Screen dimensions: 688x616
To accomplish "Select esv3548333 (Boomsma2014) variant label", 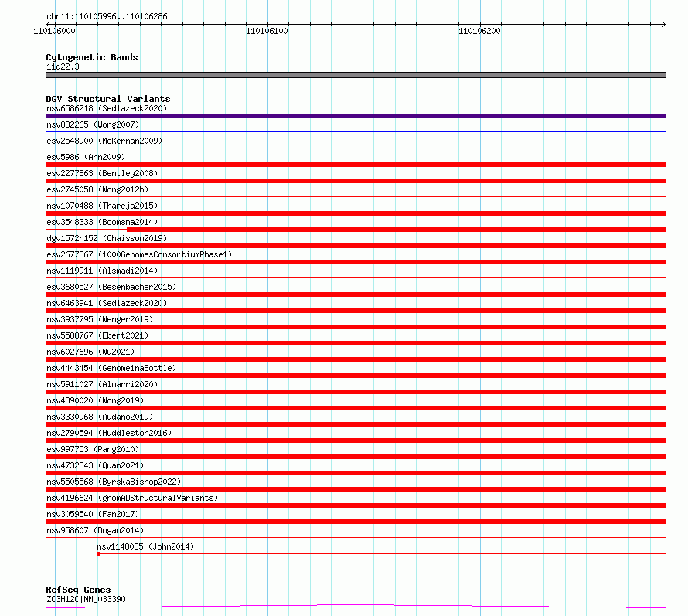I will point(102,222).
